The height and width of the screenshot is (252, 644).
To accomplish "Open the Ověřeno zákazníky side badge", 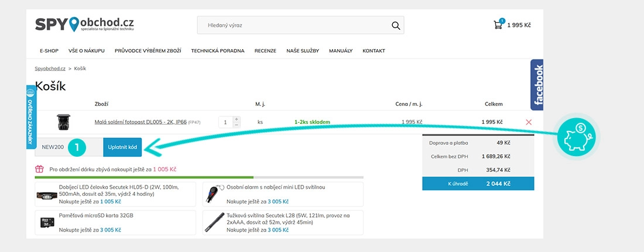I will (x=31, y=117).
